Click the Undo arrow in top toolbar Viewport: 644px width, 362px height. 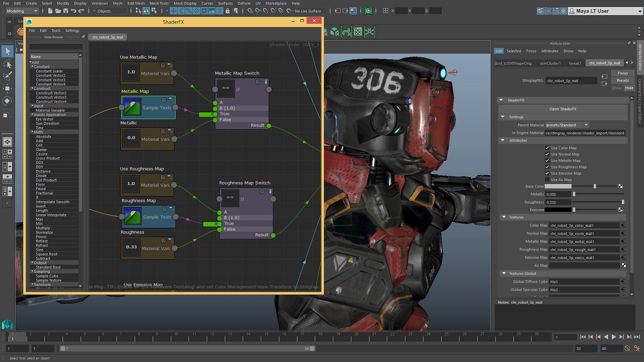pos(73,11)
